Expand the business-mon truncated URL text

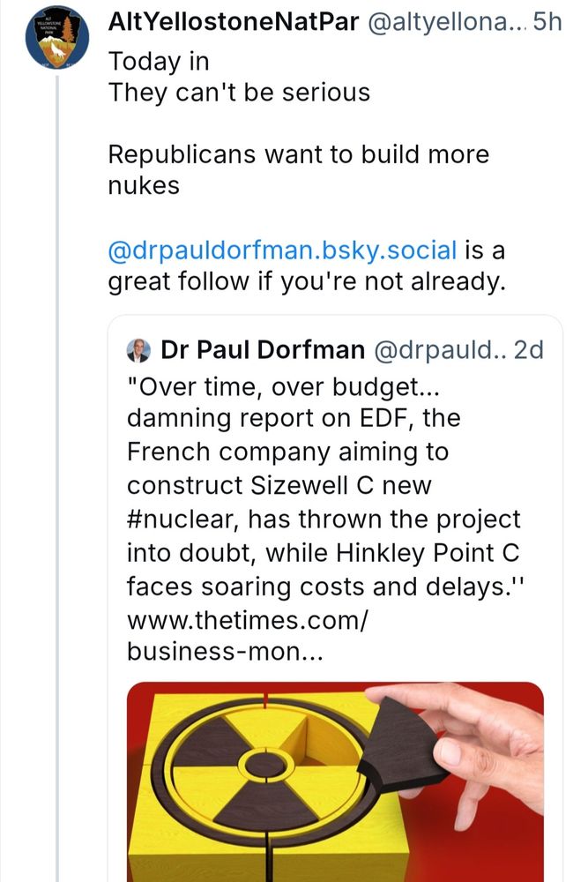(x=225, y=653)
